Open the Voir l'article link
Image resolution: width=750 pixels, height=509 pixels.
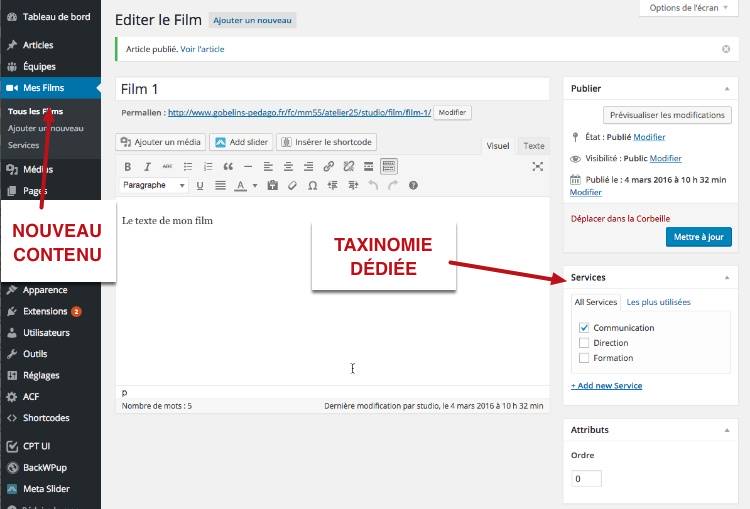202,49
